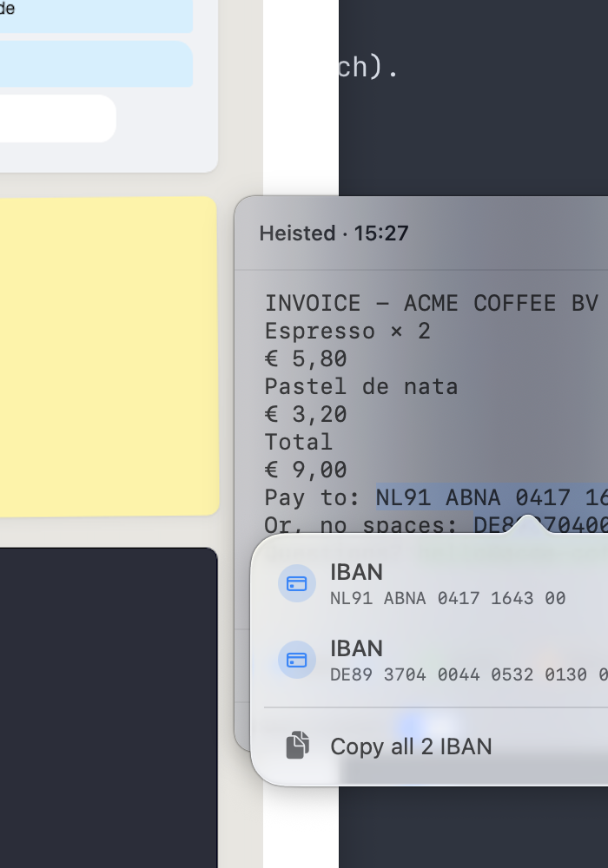The height and width of the screenshot is (868, 608).
Task: Choose Copy all 2 IBAN
Action: 436,746
